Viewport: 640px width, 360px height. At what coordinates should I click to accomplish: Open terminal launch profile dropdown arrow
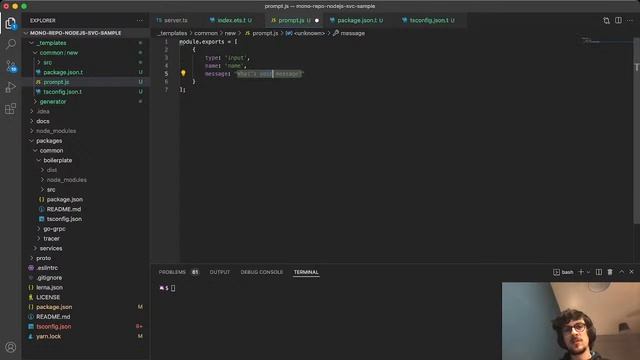tap(588, 272)
